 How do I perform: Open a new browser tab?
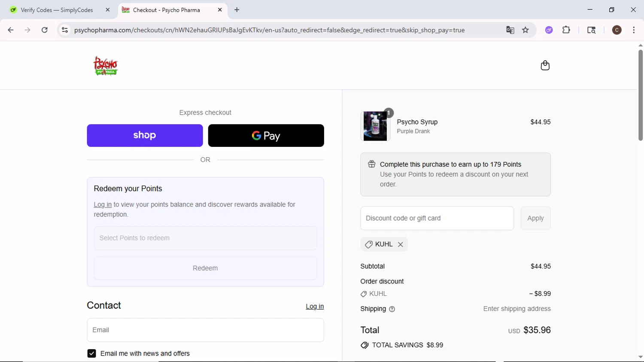[x=237, y=10]
